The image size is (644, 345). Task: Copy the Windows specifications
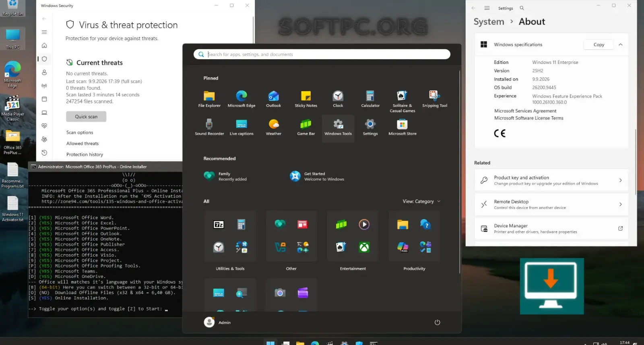click(x=599, y=45)
